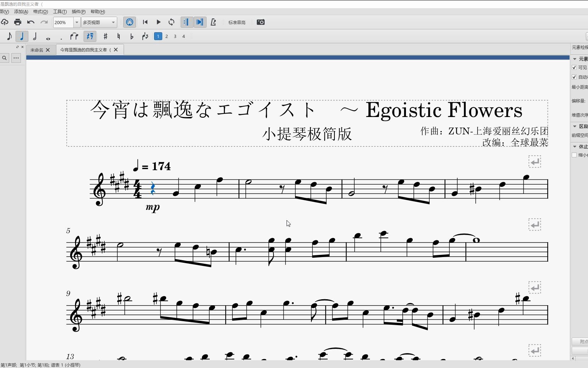The image size is (588, 368).
Task: Click the palette search magnifier icon
Action: [x=5, y=58]
